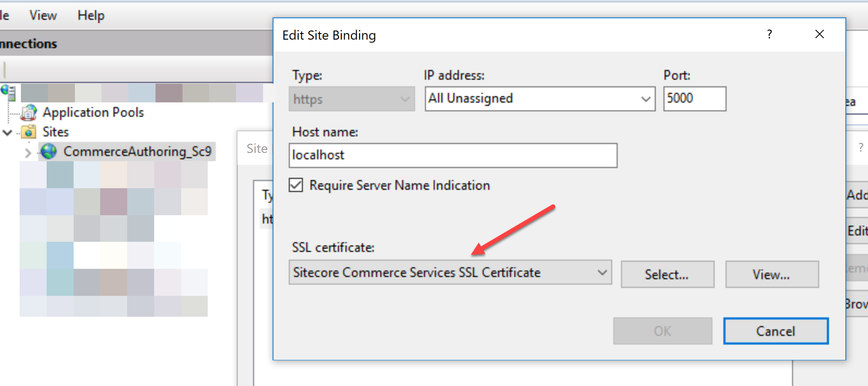The width and height of the screenshot is (868, 386).
Task: Close the Edit Site Binding dialog
Action: [819, 34]
